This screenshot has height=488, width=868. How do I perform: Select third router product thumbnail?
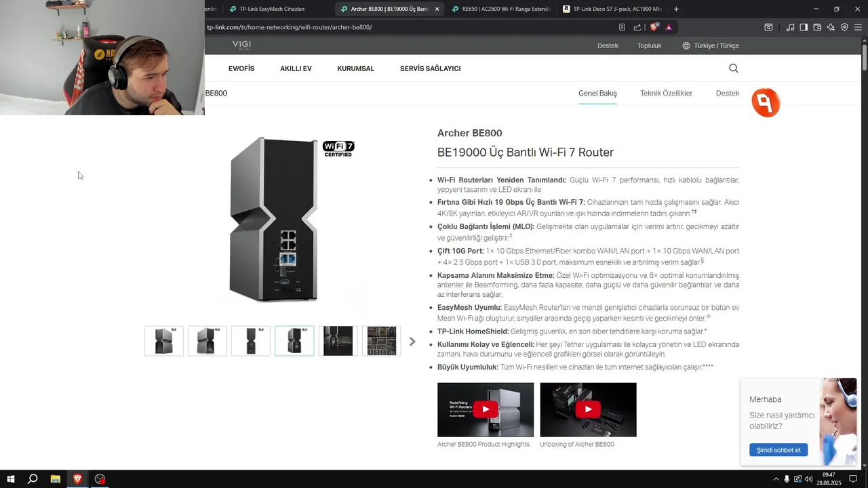(x=251, y=341)
